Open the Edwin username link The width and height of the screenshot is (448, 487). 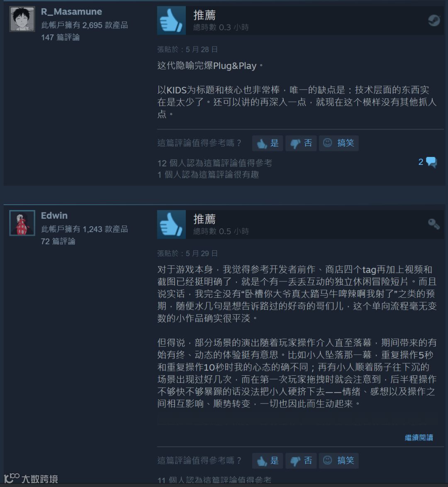tap(54, 215)
